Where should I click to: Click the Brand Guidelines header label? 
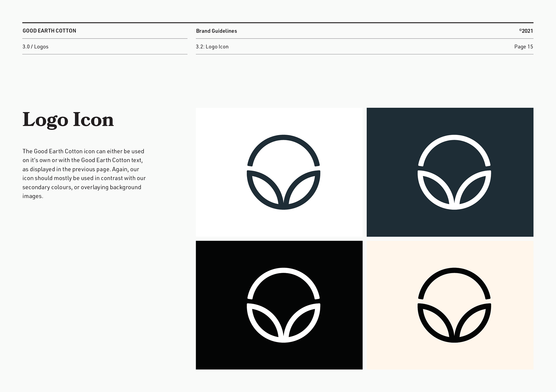tap(216, 31)
